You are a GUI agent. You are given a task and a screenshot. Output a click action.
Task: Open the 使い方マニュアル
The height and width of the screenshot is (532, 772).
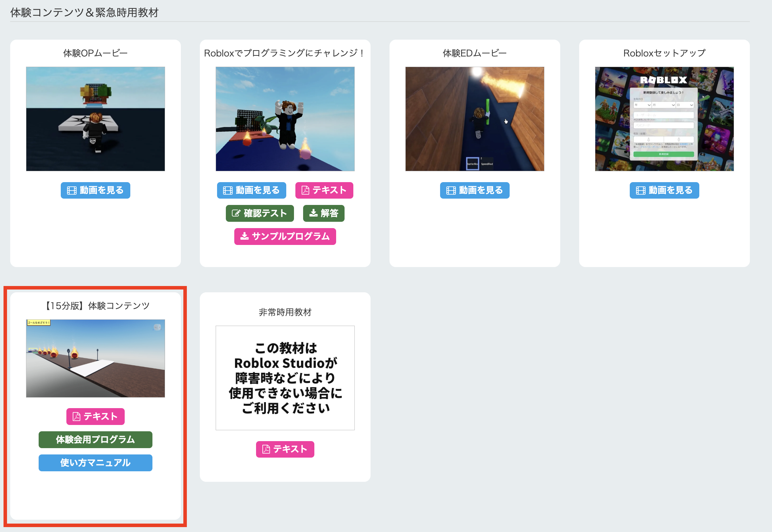point(95,463)
